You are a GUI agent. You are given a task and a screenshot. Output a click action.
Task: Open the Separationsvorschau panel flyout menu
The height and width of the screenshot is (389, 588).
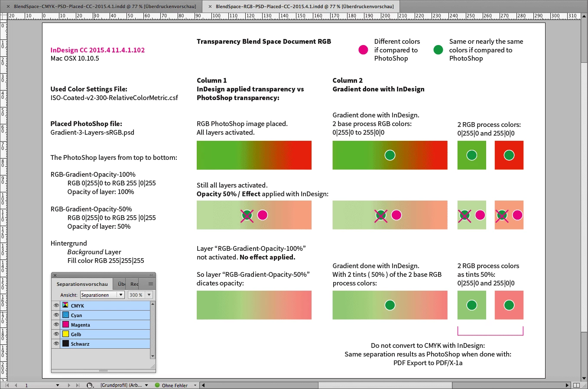(151, 284)
